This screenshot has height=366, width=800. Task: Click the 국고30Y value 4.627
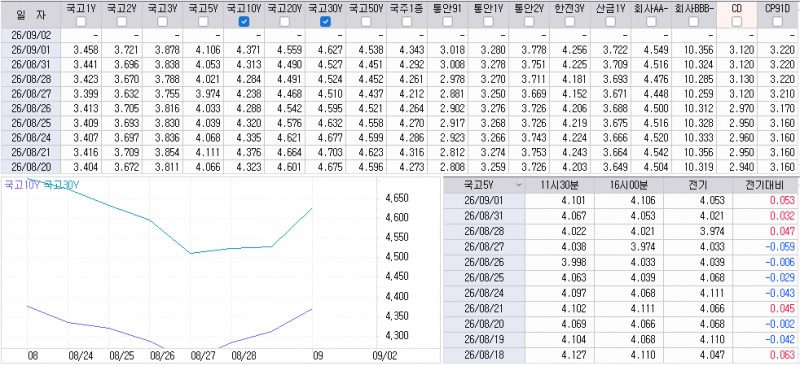pyautogui.click(x=331, y=50)
